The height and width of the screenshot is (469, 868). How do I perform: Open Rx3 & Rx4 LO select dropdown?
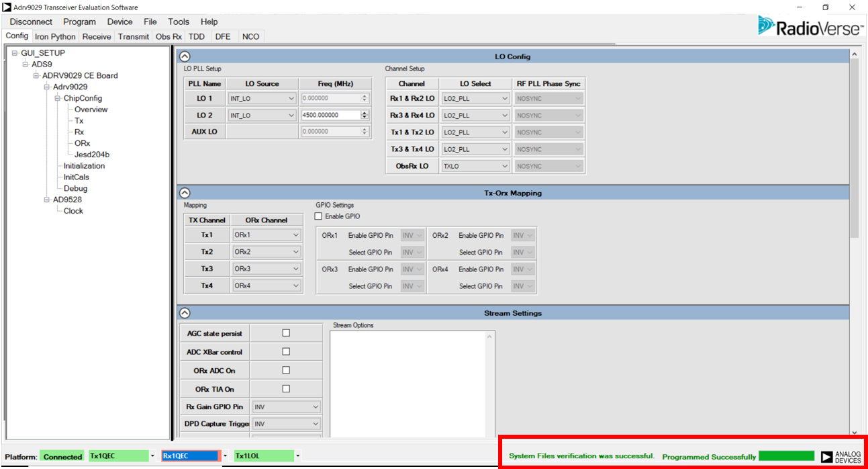pos(475,116)
